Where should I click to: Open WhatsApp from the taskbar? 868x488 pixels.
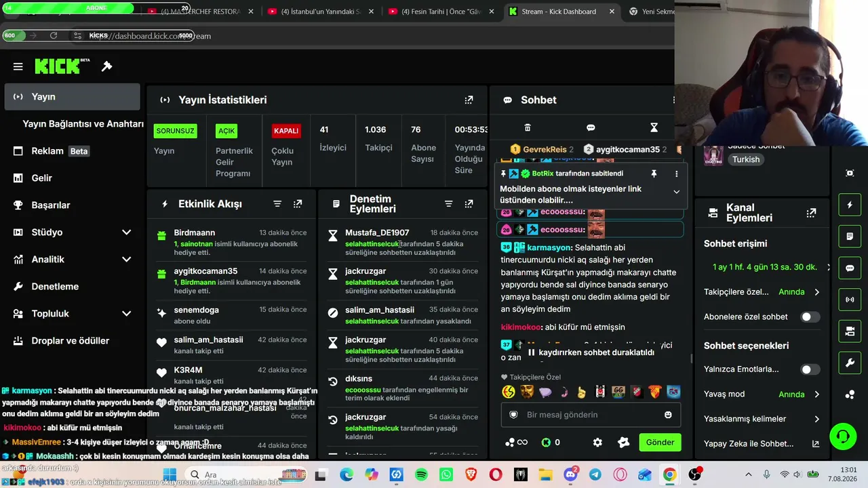coord(446,475)
